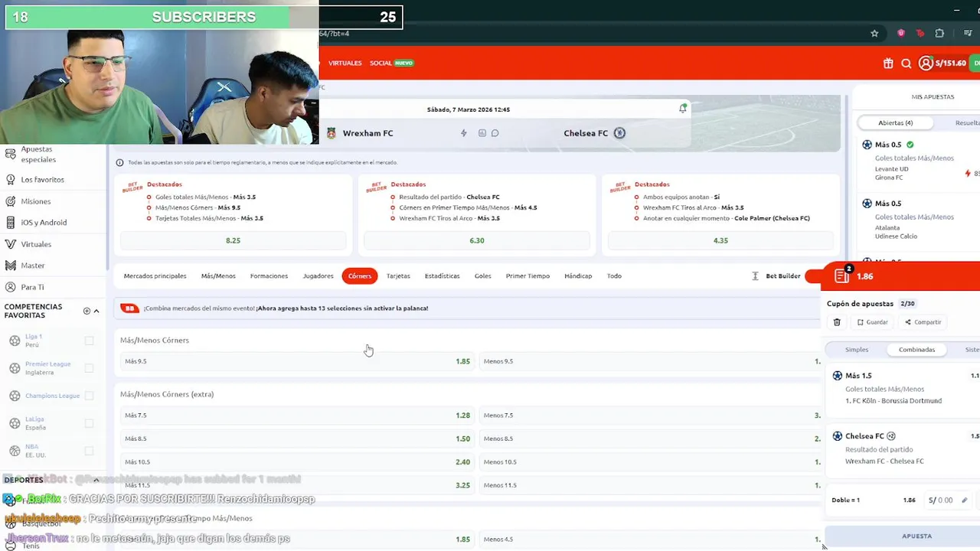Open VIRTUALES in top navigation
This screenshot has height=551, width=980.
click(x=345, y=63)
